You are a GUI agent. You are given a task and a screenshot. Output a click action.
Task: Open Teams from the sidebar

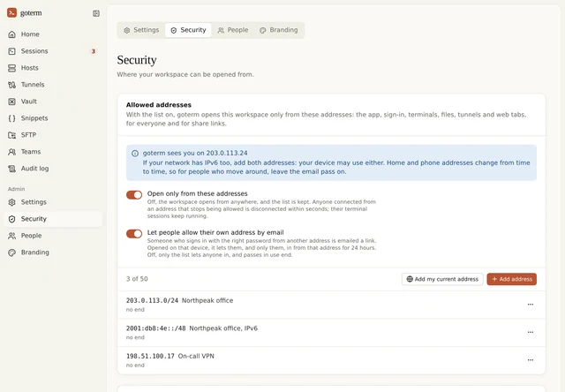point(53,152)
